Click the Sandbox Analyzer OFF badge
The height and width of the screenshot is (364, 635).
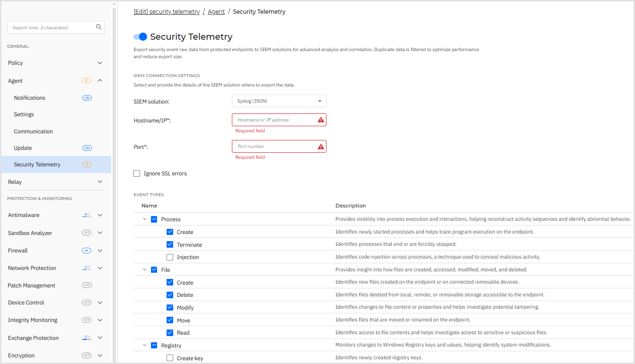pyautogui.click(x=87, y=233)
